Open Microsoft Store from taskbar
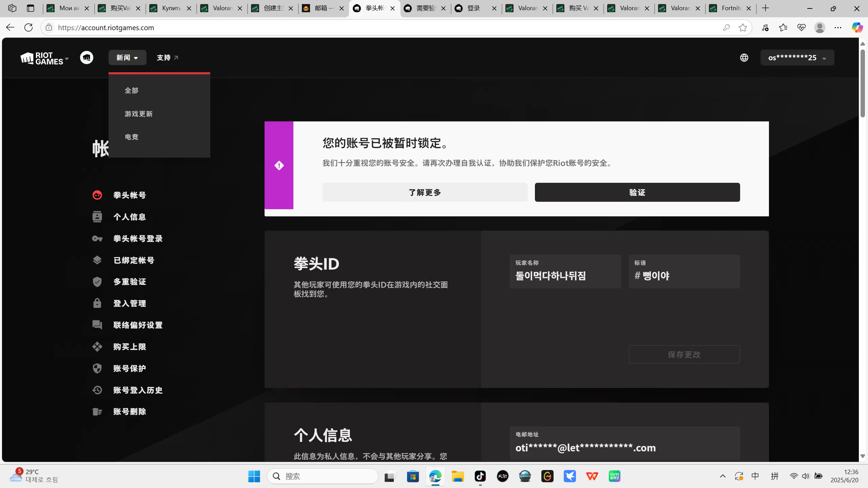Screen dimensions: 868x488 (x=413, y=476)
